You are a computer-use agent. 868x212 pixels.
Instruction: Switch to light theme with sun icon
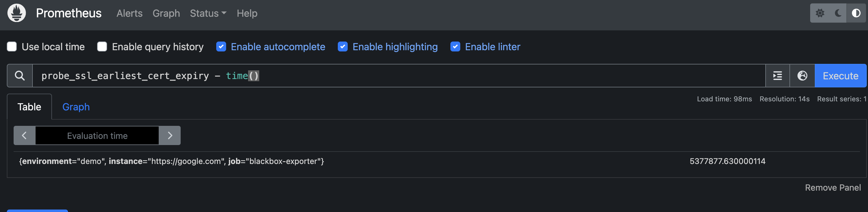pyautogui.click(x=820, y=13)
